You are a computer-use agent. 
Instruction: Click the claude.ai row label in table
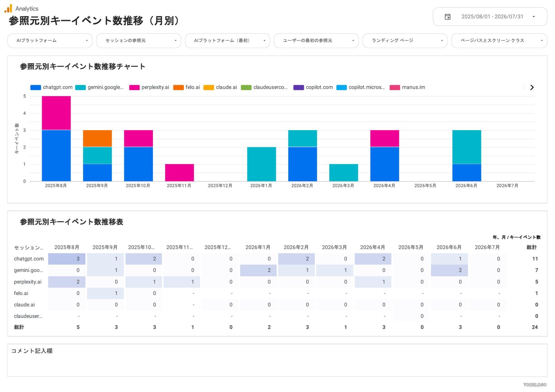tap(24, 305)
